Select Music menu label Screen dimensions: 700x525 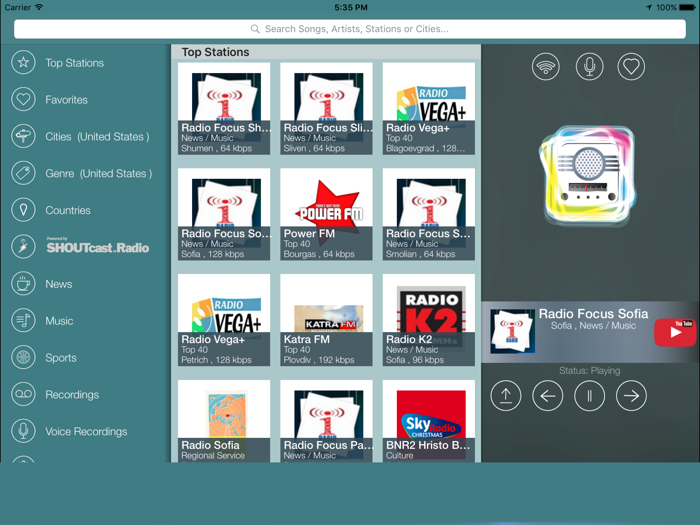point(59,321)
